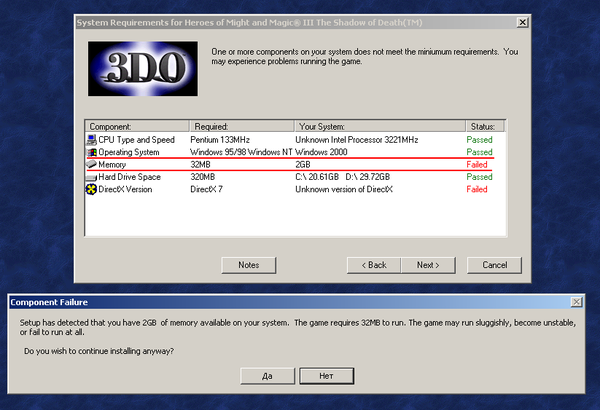Image resolution: width=600 pixels, height=410 pixels.
Task: Click the C:\ 20.61GB D:\ 29.72GB value
Action: tap(342, 177)
